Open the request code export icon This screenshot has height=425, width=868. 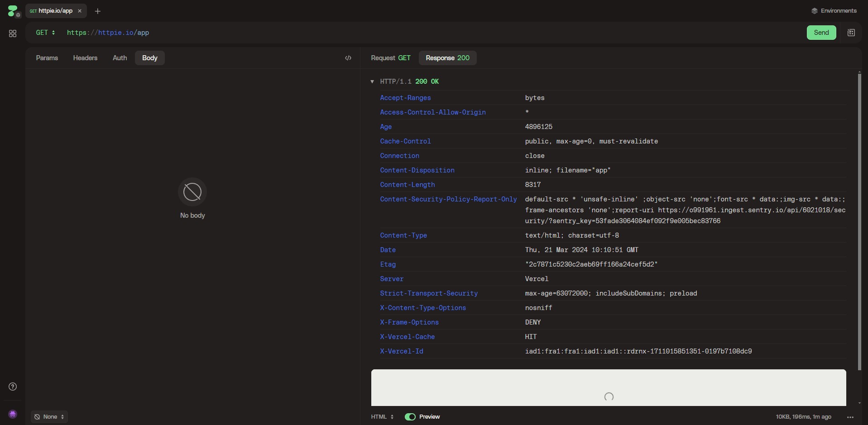pyautogui.click(x=348, y=58)
